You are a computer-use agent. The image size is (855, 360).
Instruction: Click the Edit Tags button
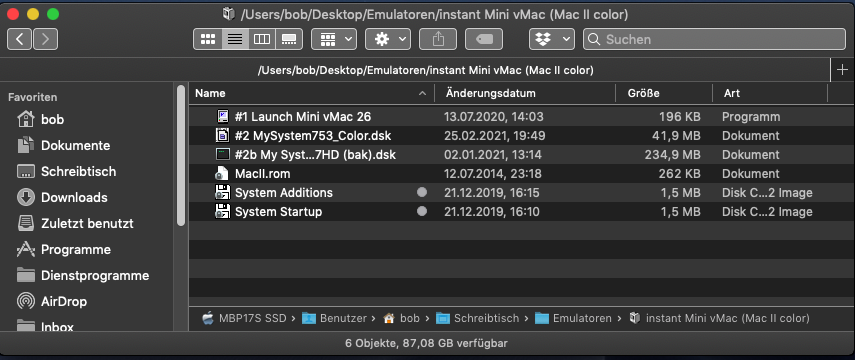[484, 39]
